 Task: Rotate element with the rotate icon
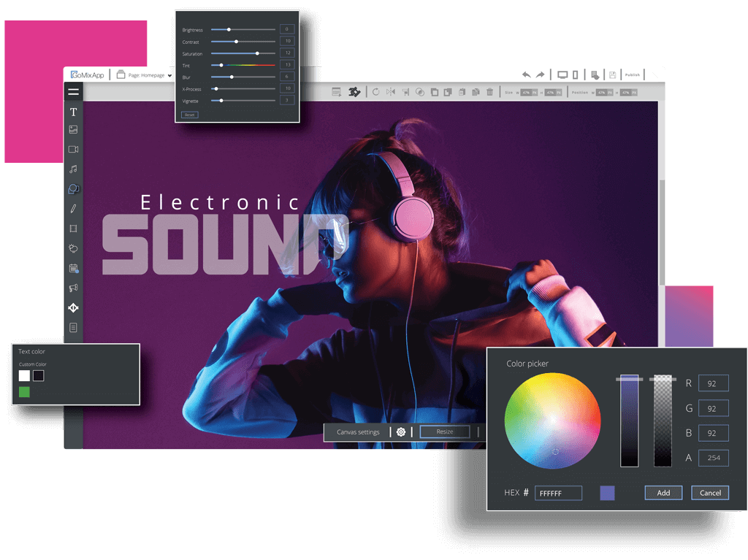375,92
